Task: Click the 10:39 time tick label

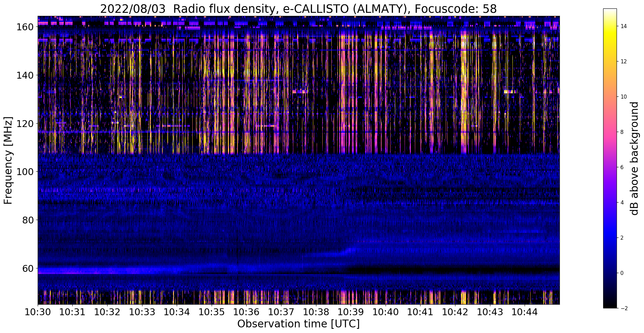Action: click(351, 311)
